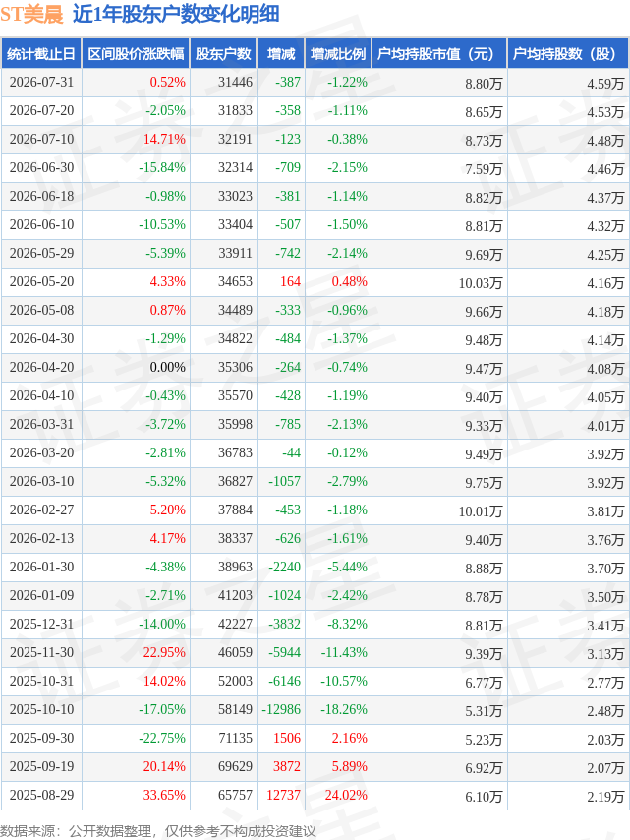The height and width of the screenshot is (840, 630).
Task: Click the ST美晨 stock name in title
Action: tap(32, 14)
